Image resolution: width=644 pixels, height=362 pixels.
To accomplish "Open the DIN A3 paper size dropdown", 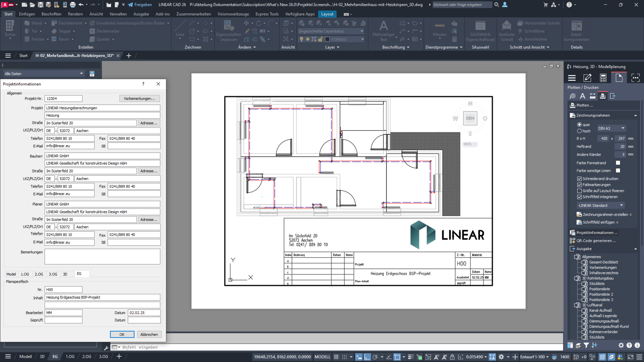I will pos(611,129).
